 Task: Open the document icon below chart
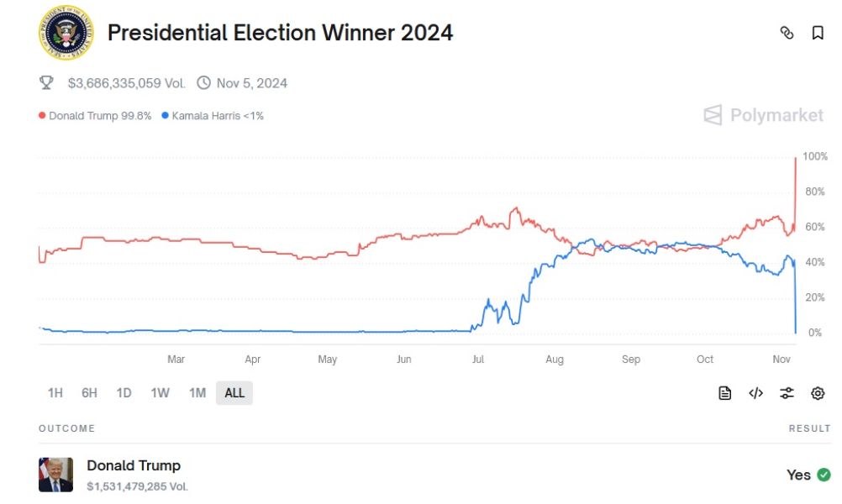pyautogui.click(x=724, y=393)
